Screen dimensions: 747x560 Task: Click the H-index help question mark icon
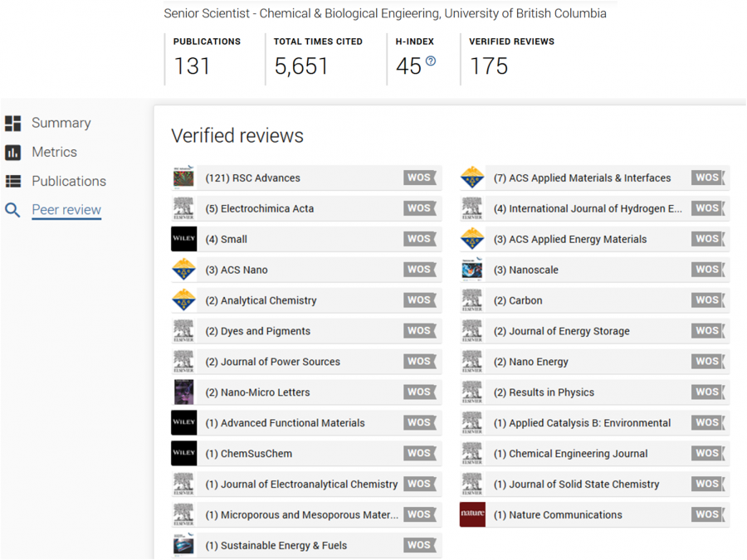coord(431,61)
